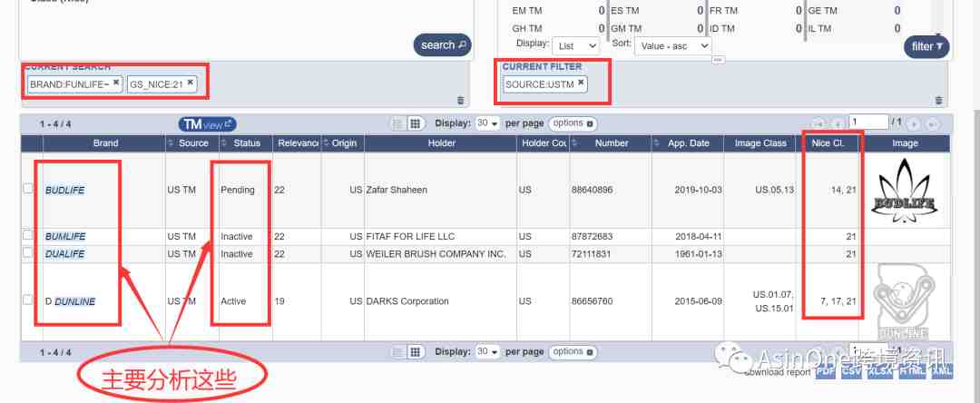Click the Nice Cl. column header

(828, 143)
